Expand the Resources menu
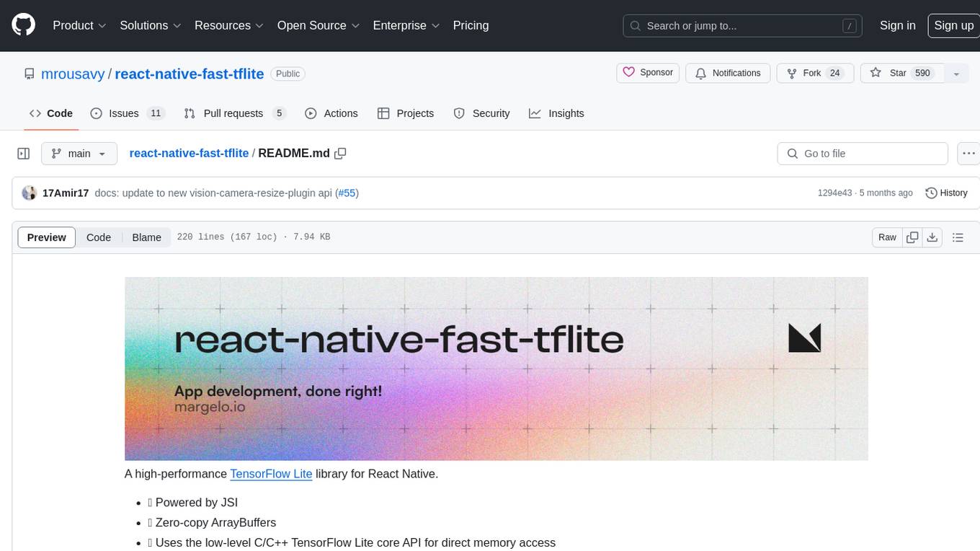The height and width of the screenshot is (551, 980). (x=229, y=25)
